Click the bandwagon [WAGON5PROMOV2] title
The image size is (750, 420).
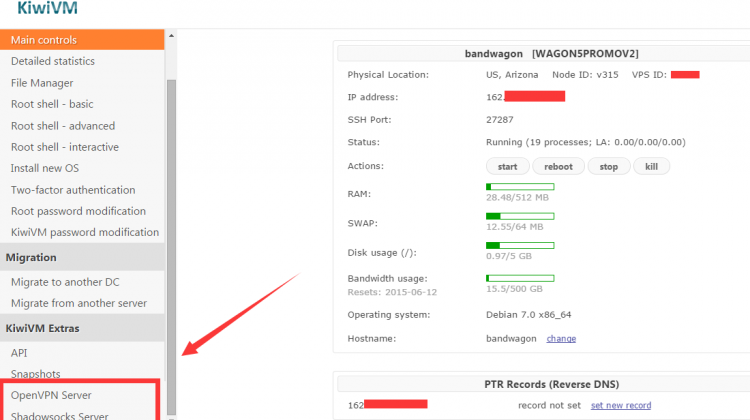tap(551, 54)
